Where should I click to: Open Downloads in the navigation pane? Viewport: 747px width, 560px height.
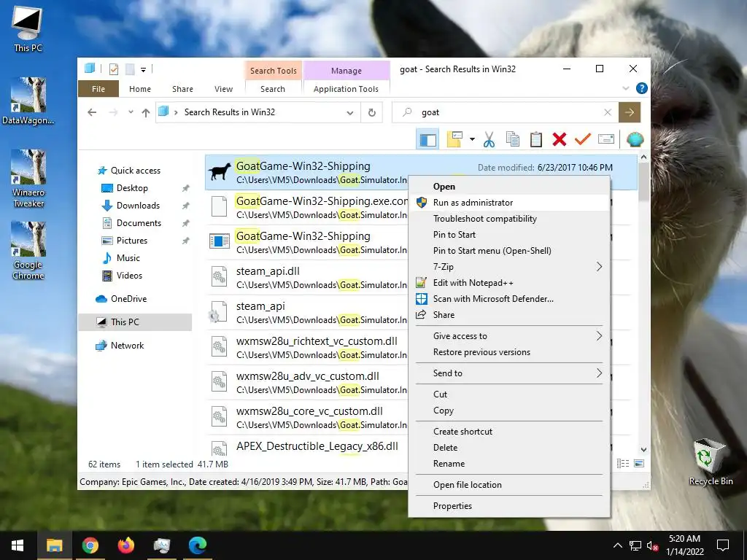[x=138, y=205]
